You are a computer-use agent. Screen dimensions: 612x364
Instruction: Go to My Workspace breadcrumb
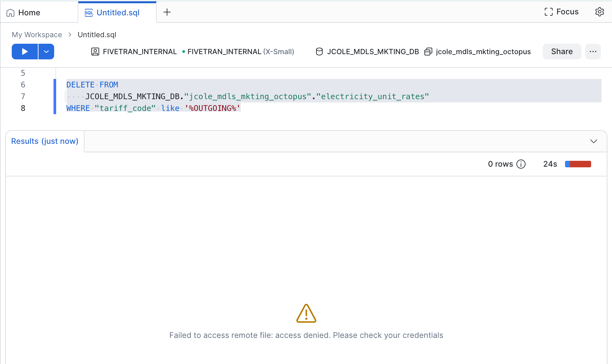coord(37,35)
